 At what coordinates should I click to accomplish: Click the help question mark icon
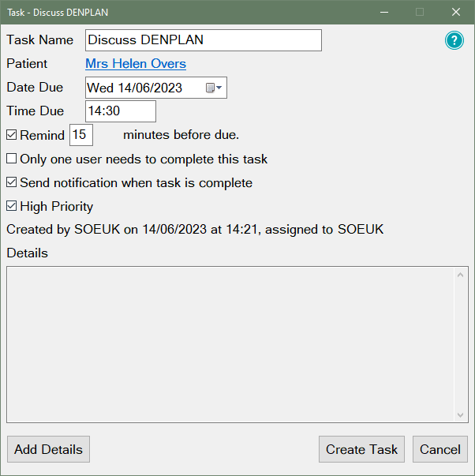coord(454,40)
